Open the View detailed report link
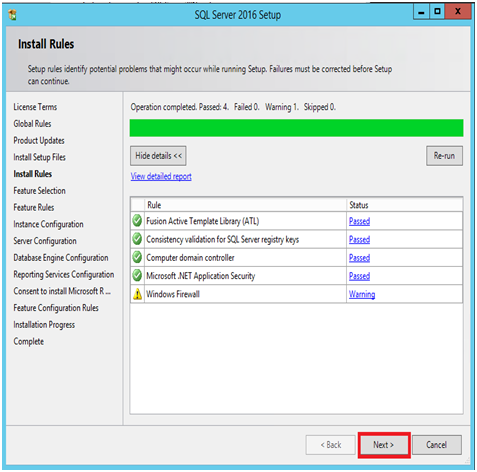Image resolution: width=477 pixels, height=472 pixels. [161, 176]
